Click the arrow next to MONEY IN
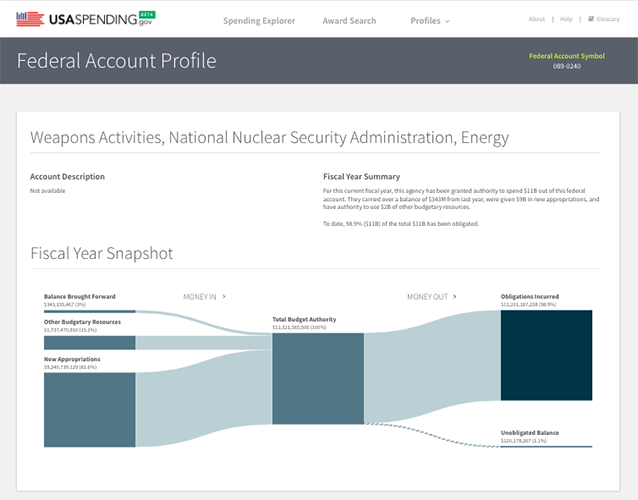The width and height of the screenshot is (638, 500). click(x=224, y=297)
